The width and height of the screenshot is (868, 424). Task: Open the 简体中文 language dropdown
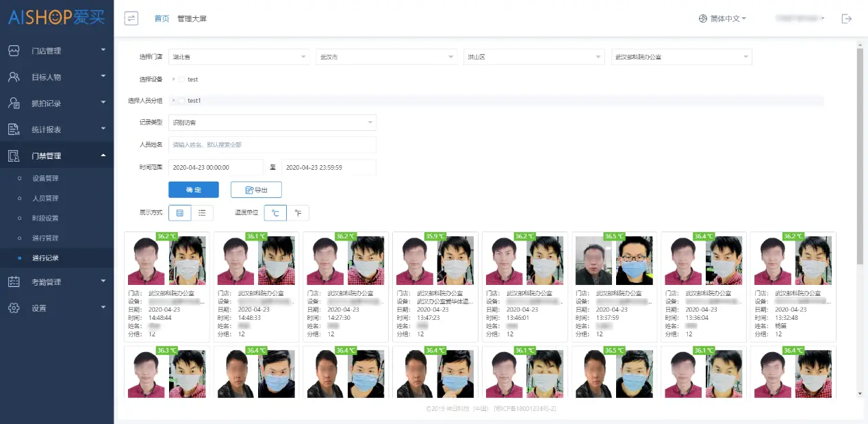point(727,18)
